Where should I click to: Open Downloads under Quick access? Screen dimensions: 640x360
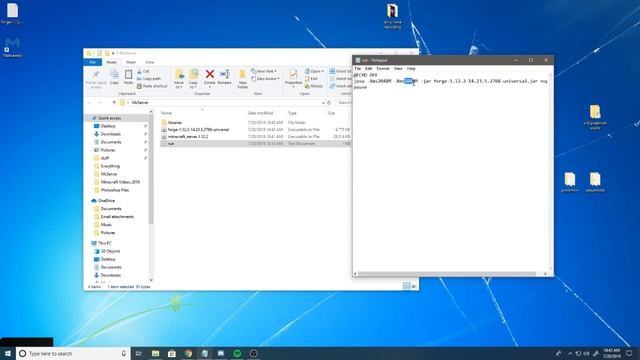point(111,134)
